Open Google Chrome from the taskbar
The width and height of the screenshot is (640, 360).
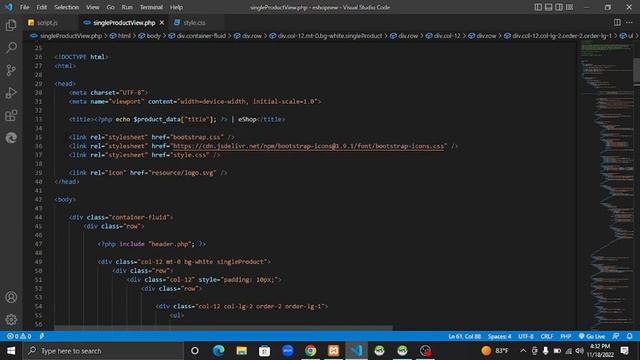click(x=311, y=351)
